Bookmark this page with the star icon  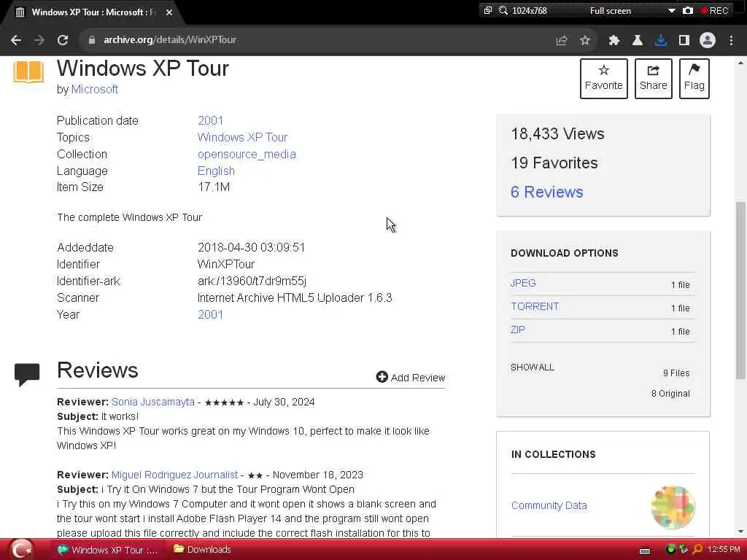click(x=585, y=41)
